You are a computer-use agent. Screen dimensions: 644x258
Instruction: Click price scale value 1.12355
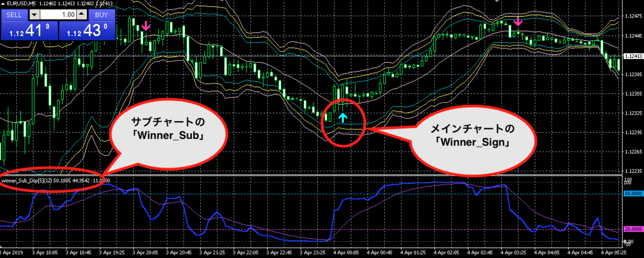[x=634, y=93]
